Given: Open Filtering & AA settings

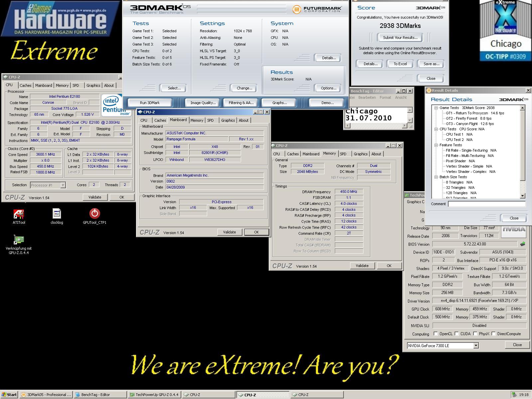Looking at the screenshot, I should [x=241, y=103].
